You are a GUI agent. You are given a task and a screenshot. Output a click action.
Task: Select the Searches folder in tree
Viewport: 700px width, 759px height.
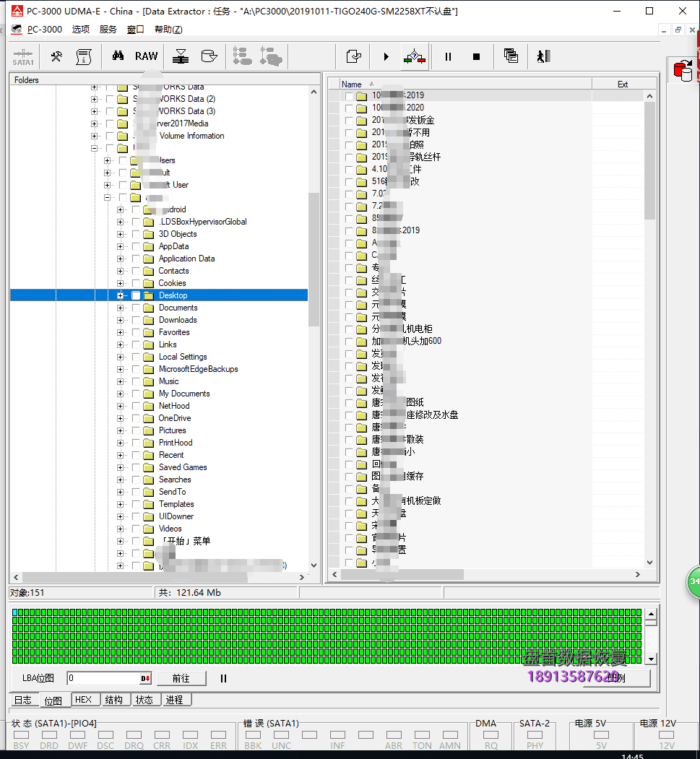[175, 480]
